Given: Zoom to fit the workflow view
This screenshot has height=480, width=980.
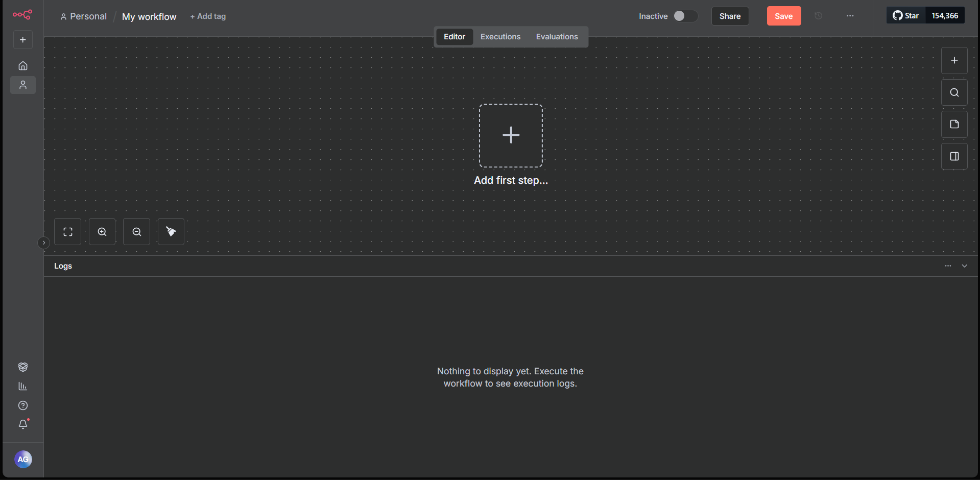Looking at the screenshot, I should (67, 231).
